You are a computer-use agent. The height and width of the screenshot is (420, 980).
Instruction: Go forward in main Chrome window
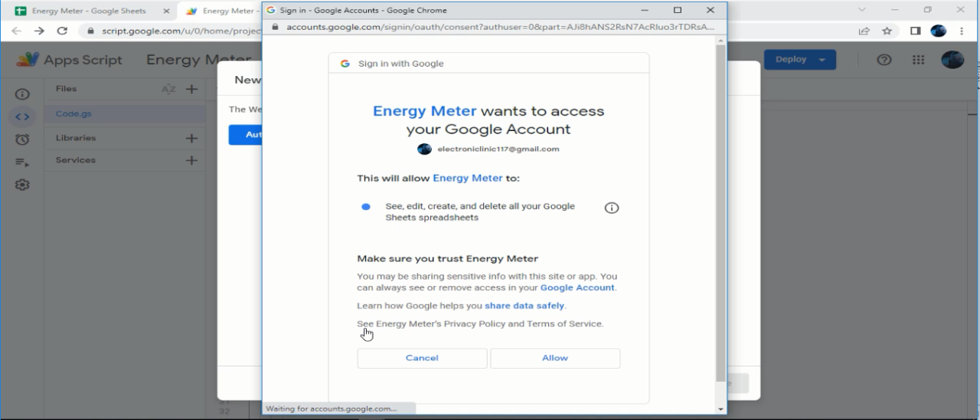(x=39, y=31)
